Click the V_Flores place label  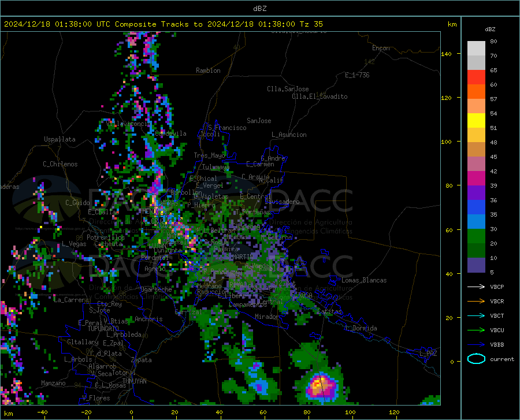[96, 398]
